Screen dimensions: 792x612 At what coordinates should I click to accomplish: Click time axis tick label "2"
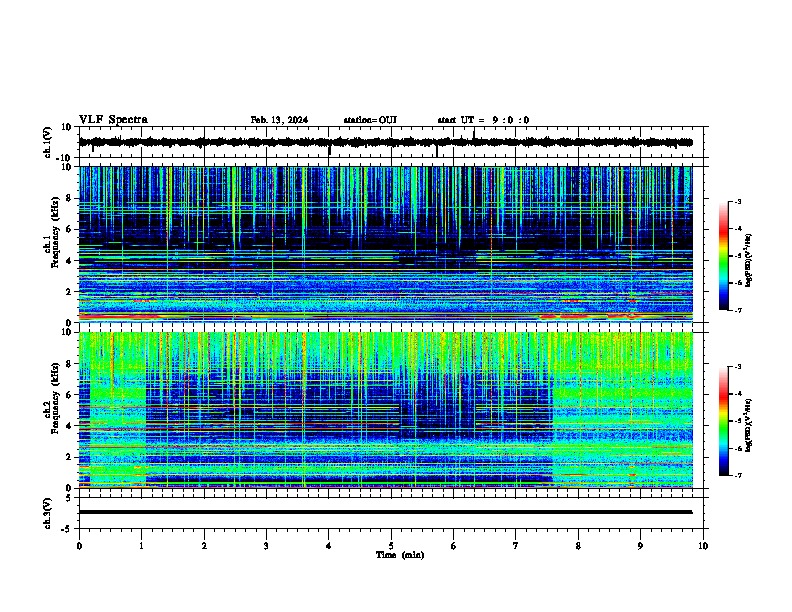pos(204,546)
